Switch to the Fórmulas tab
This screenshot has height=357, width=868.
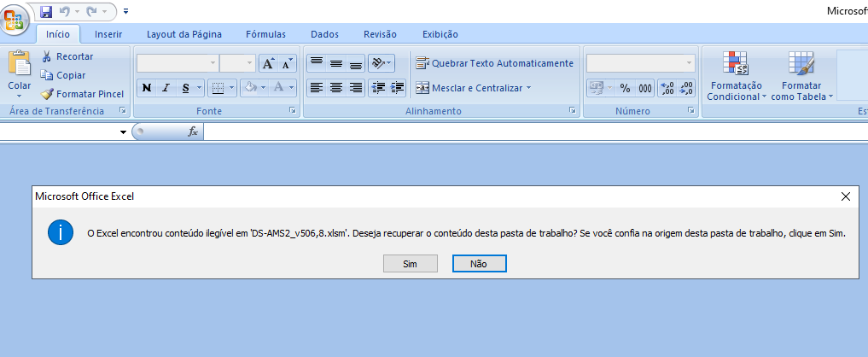click(265, 34)
